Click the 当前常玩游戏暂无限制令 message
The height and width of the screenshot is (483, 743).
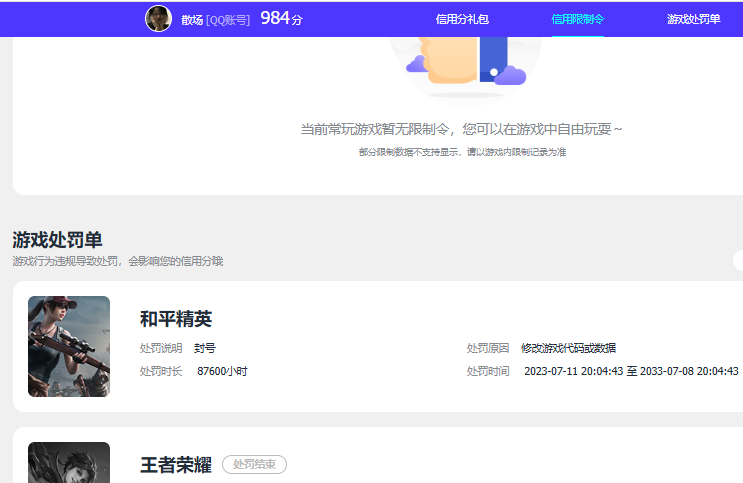(462, 129)
